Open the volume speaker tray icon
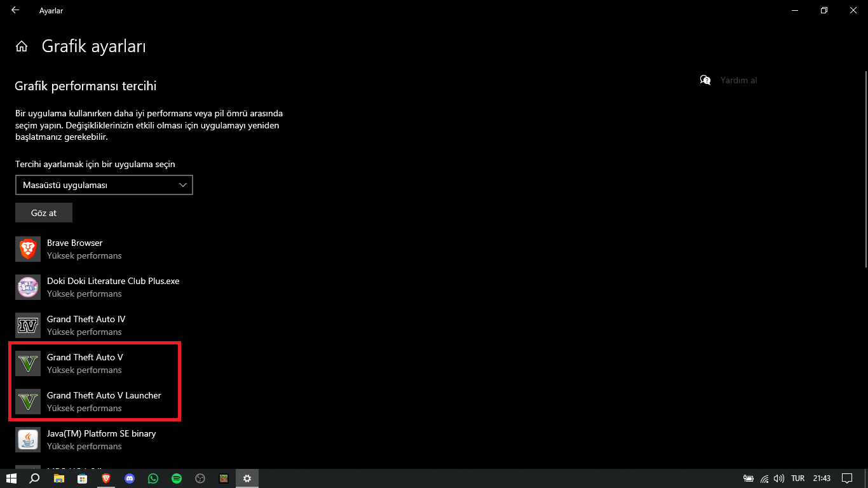Image resolution: width=868 pixels, height=488 pixels. coord(779,478)
